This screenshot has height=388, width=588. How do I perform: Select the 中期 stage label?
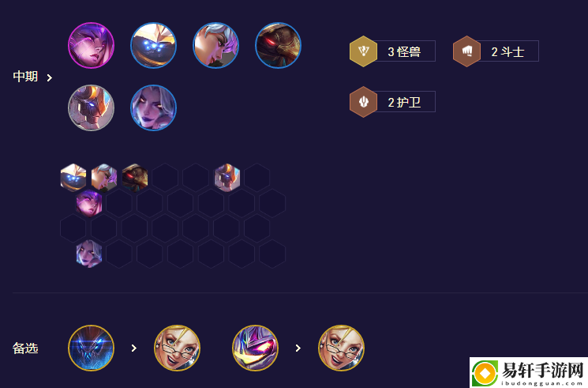pyautogui.click(x=25, y=77)
